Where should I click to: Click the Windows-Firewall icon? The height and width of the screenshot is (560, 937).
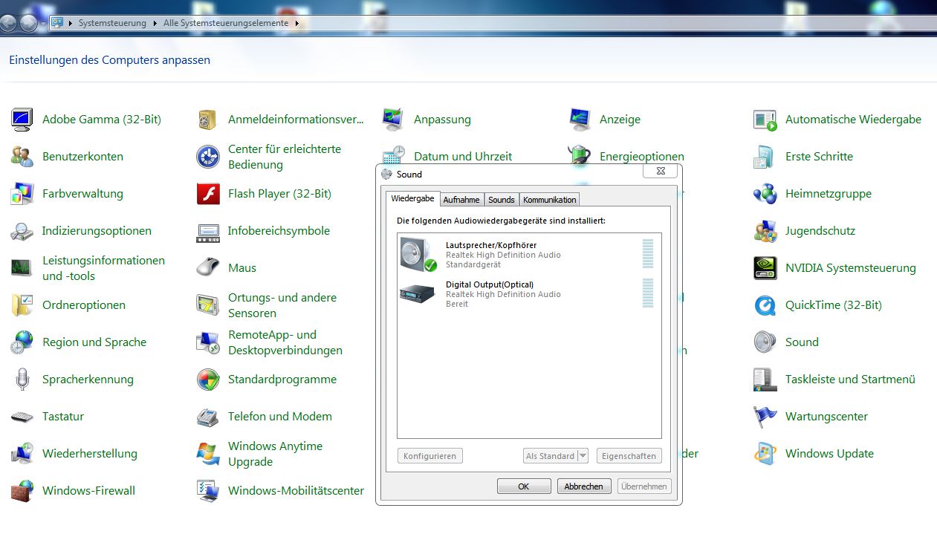22,491
